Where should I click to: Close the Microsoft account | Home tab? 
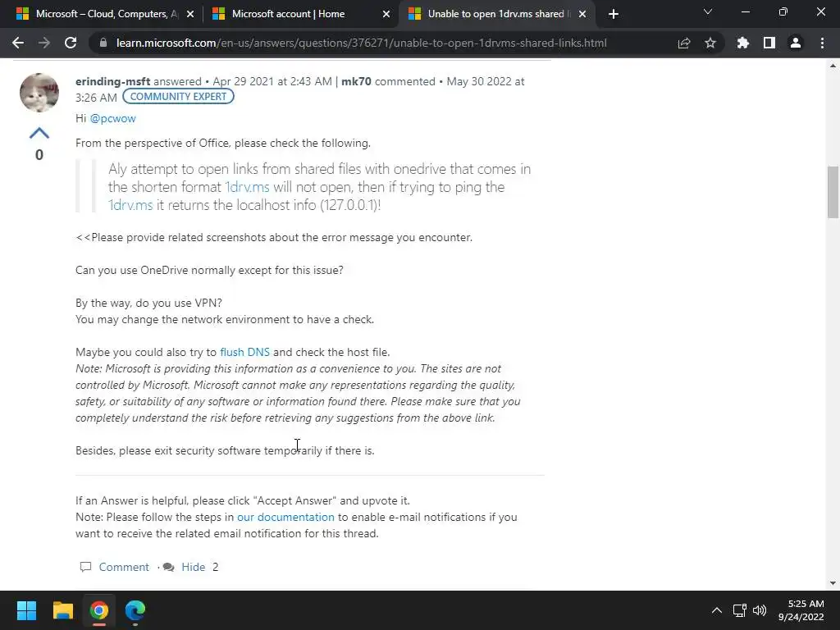pyautogui.click(x=386, y=14)
